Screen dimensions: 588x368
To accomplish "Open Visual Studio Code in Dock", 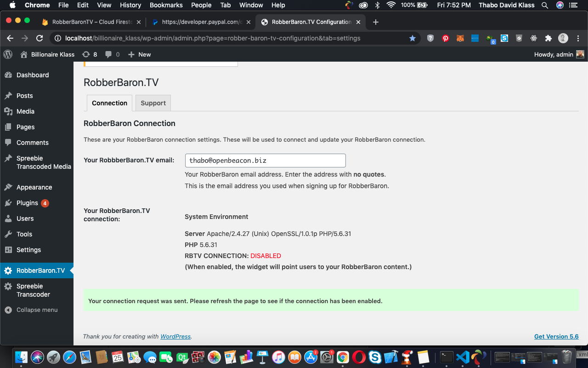I will click(x=463, y=357).
